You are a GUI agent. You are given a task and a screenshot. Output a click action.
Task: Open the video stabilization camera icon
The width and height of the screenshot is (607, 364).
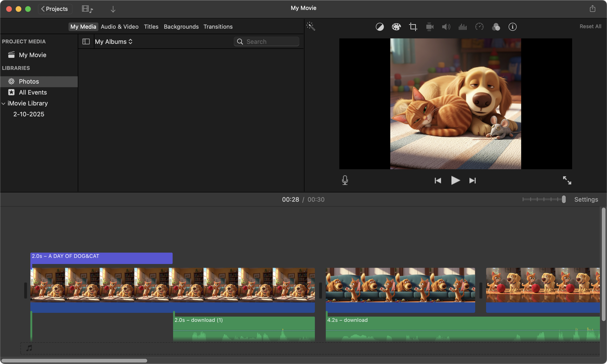pos(430,27)
